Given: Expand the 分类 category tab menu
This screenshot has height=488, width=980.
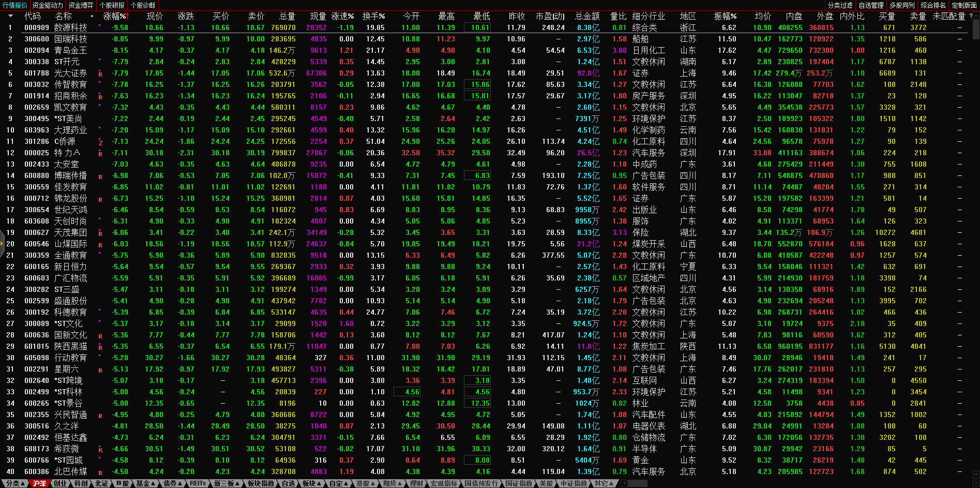Looking at the screenshot, I should pos(16,483).
